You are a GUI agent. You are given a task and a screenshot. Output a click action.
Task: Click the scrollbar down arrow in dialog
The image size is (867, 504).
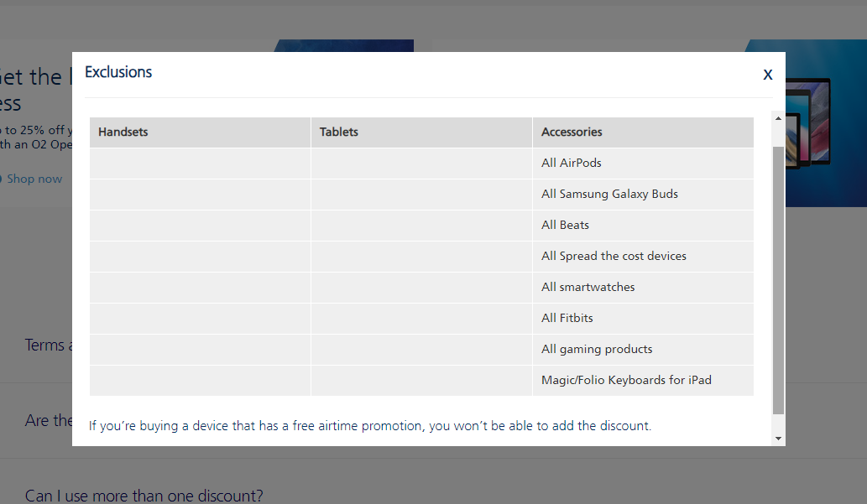pos(778,438)
